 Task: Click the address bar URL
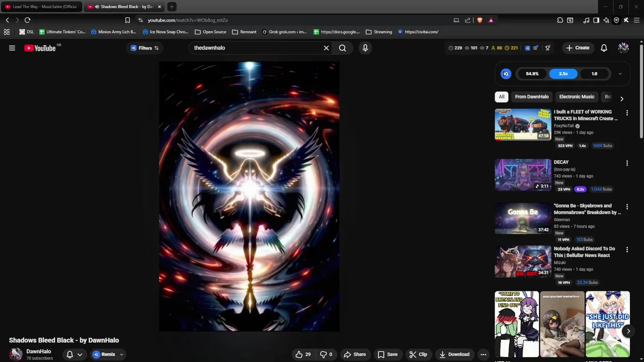[x=188, y=20]
